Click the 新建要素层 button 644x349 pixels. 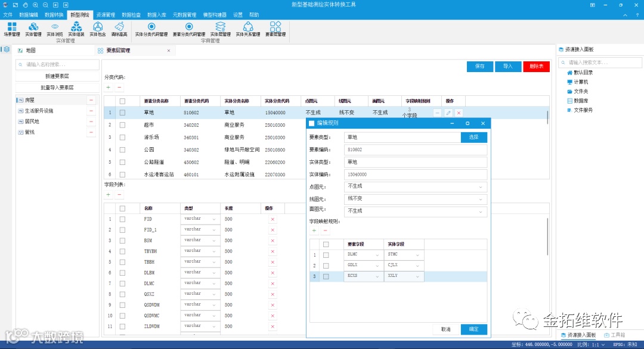click(57, 76)
